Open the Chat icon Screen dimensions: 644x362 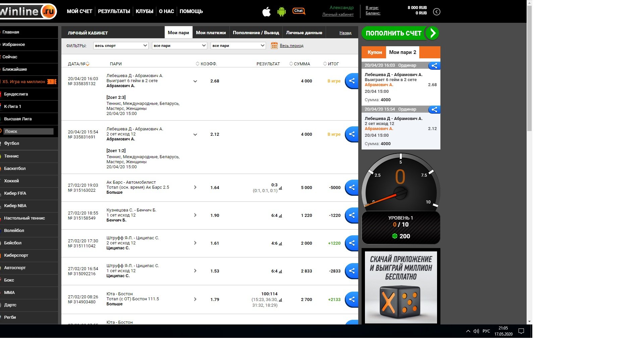tap(299, 11)
